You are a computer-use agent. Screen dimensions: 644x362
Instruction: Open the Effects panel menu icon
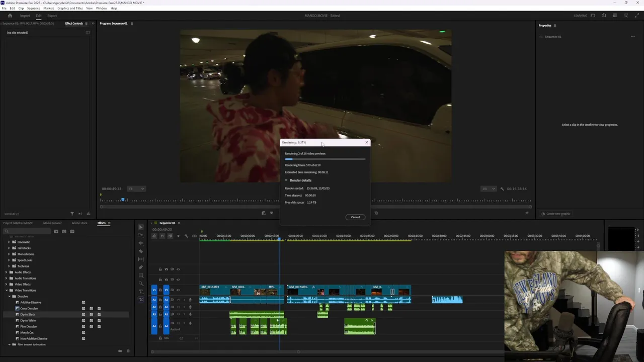109,223
